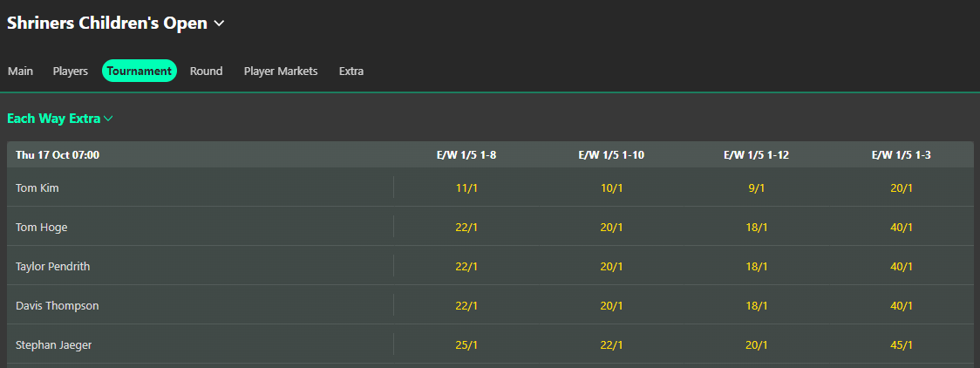Viewport: 980px width, 368px height.
Task: Pick Tom Kim 11/1 odds for E/W 1-8
Action: point(466,187)
